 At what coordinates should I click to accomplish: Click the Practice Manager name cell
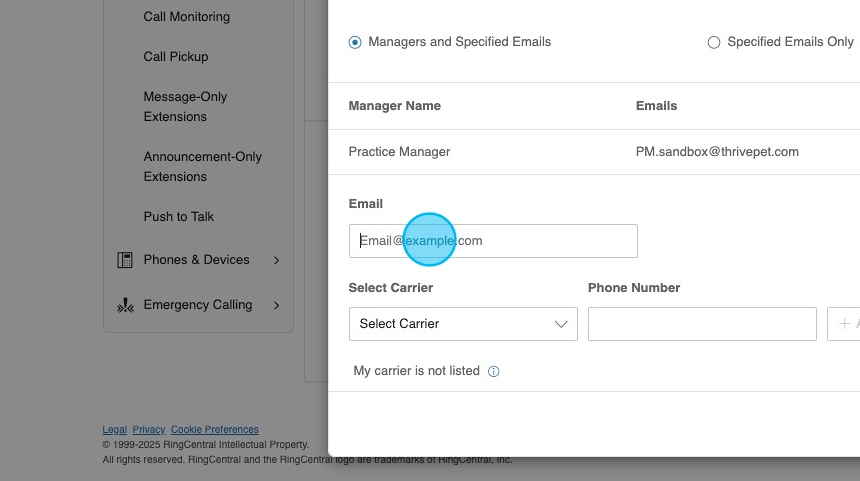(x=399, y=152)
